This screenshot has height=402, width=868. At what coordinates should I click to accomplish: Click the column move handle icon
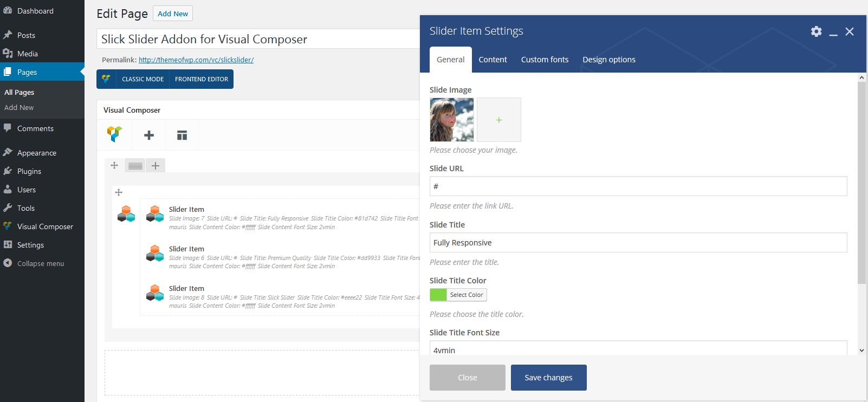(119, 192)
